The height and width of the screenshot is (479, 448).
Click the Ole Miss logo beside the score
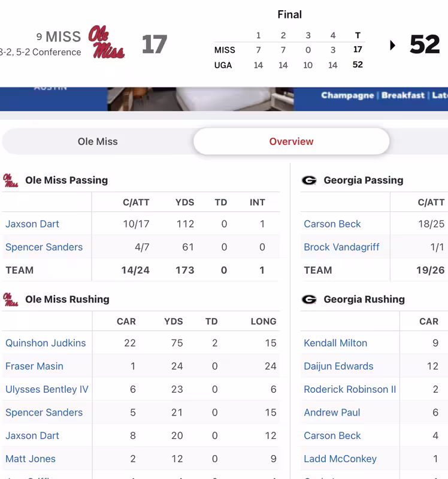106,42
